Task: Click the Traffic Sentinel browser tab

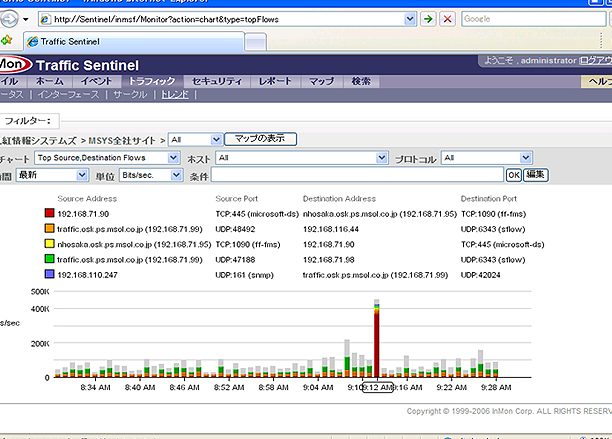Action: [x=134, y=42]
